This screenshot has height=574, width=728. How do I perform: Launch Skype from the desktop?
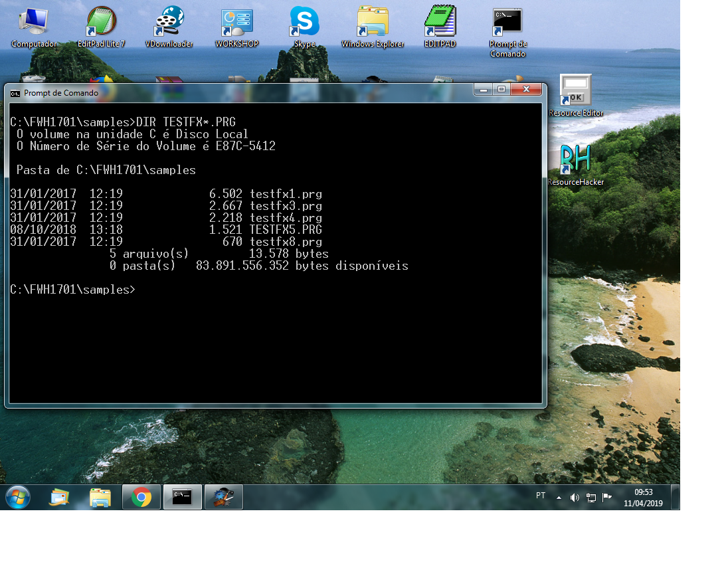tap(304, 23)
